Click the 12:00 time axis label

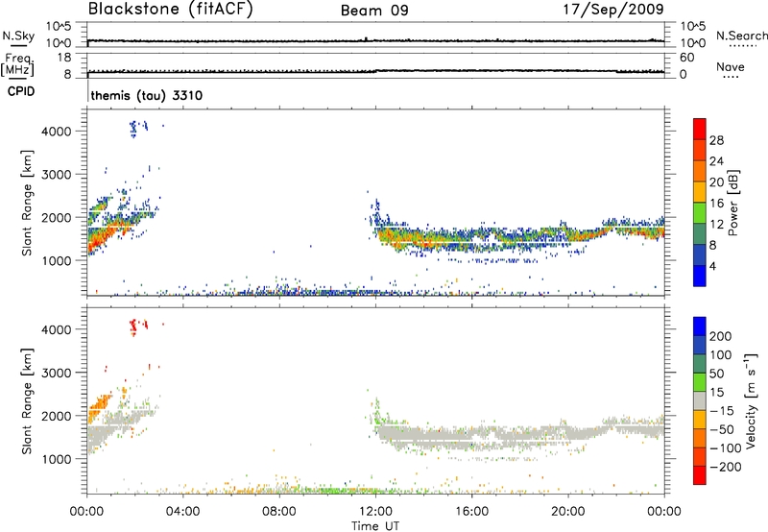click(x=375, y=512)
